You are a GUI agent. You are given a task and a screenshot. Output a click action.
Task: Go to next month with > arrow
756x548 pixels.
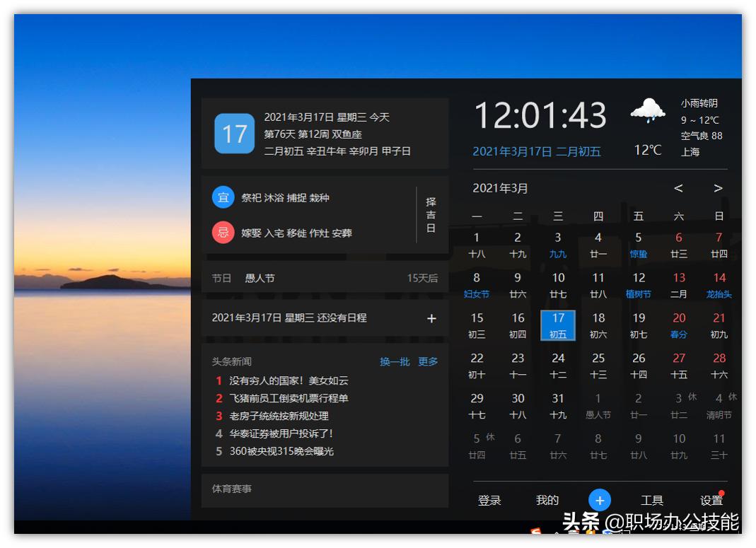pyautogui.click(x=718, y=188)
